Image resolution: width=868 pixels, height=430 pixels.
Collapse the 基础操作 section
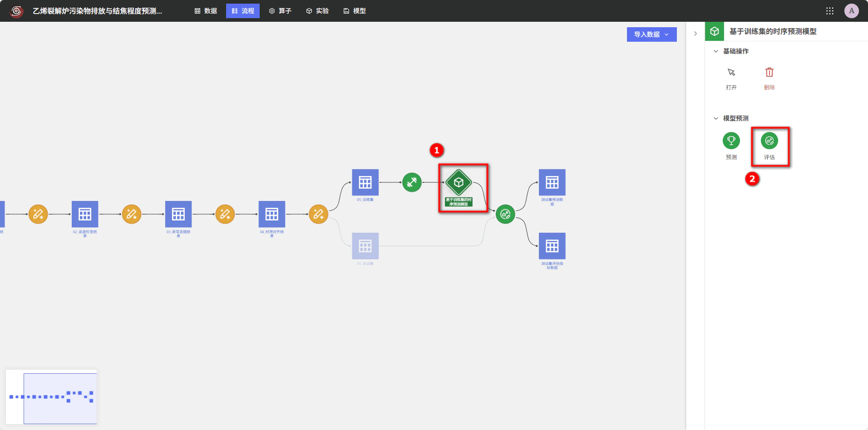point(716,51)
